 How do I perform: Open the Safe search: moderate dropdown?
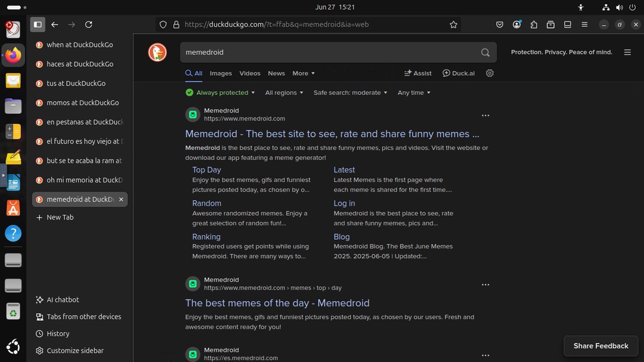tap(351, 92)
